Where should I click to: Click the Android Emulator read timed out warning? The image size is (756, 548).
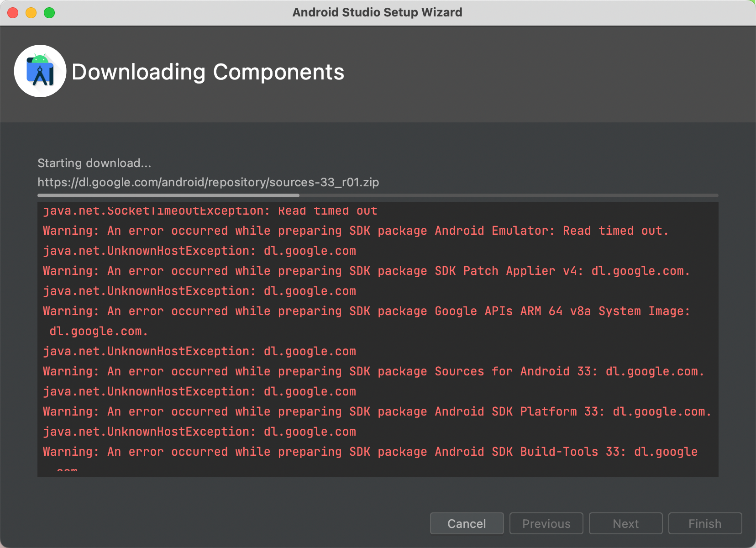coord(356,231)
